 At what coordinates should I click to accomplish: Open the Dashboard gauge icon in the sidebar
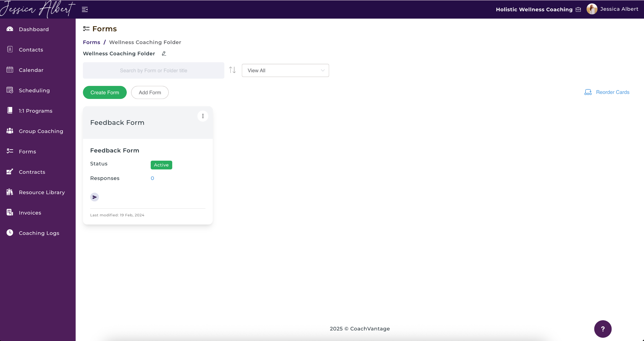10,29
